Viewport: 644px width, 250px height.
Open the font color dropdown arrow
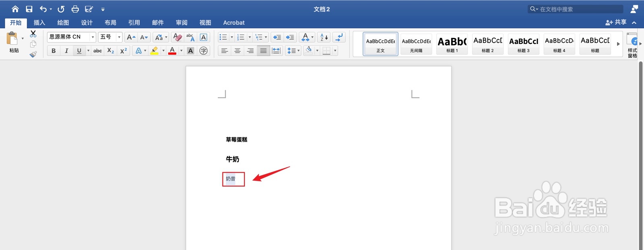[182, 51]
